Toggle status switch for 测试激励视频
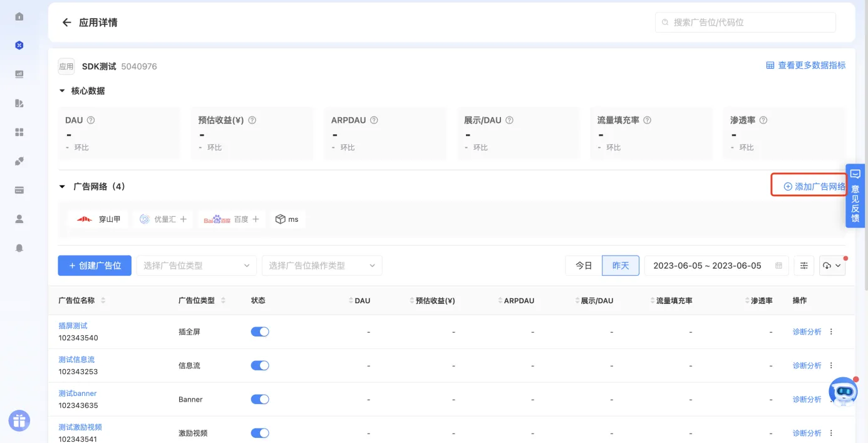Image resolution: width=868 pixels, height=443 pixels. [x=260, y=434]
